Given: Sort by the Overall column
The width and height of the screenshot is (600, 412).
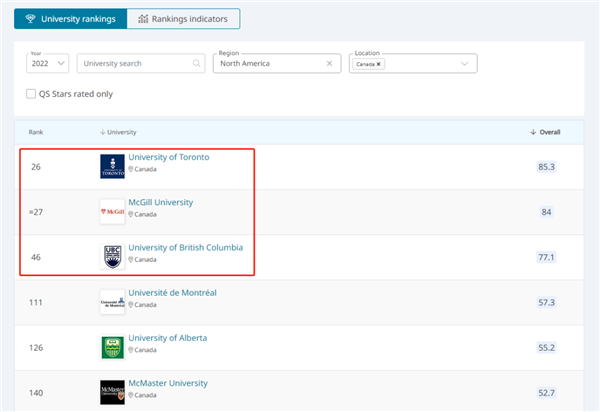Looking at the screenshot, I should pos(545,132).
